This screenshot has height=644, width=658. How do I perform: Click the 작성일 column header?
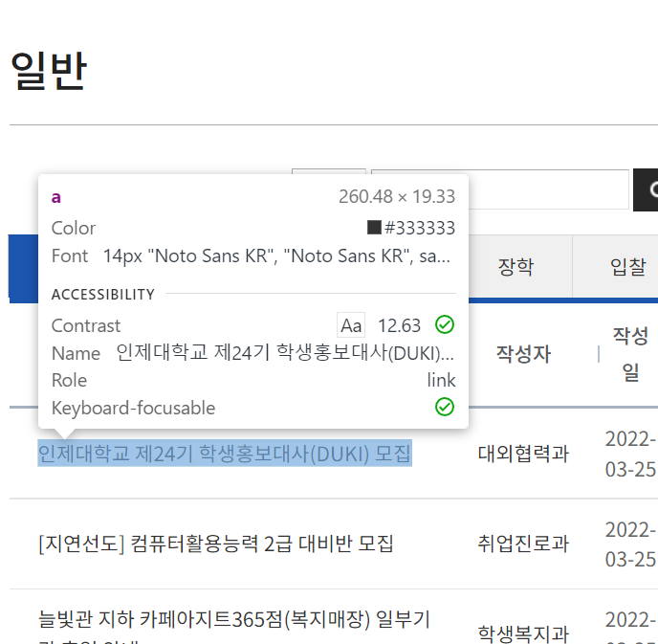630,353
